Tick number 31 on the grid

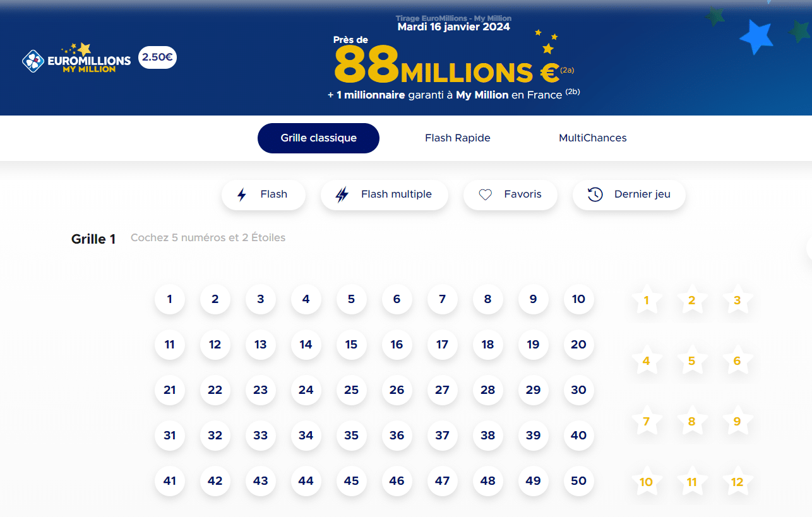(x=170, y=436)
